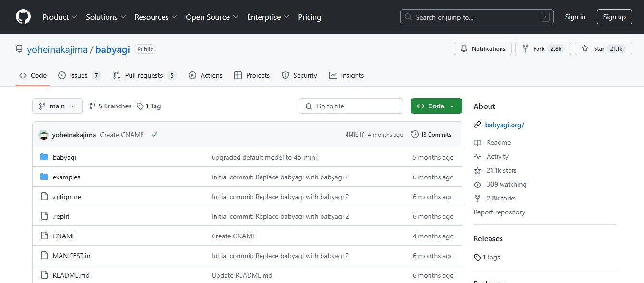Expand the Product navigation menu
The image size is (644, 283).
[x=60, y=17]
